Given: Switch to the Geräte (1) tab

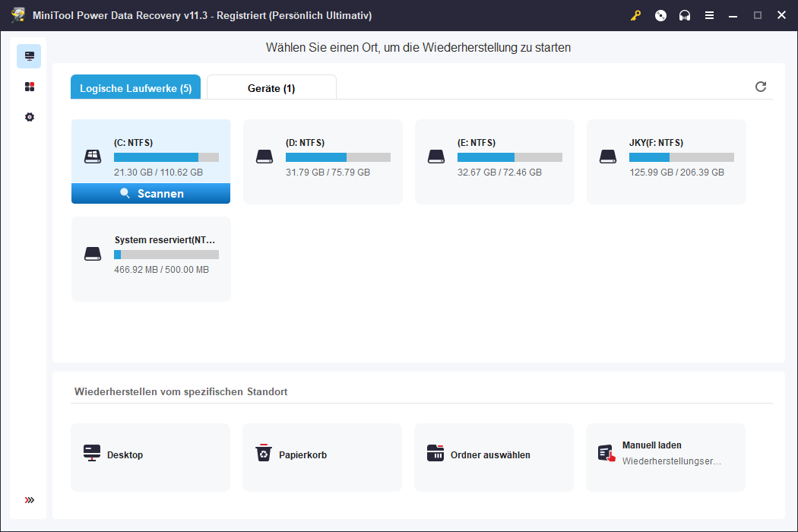Looking at the screenshot, I should point(271,87).
